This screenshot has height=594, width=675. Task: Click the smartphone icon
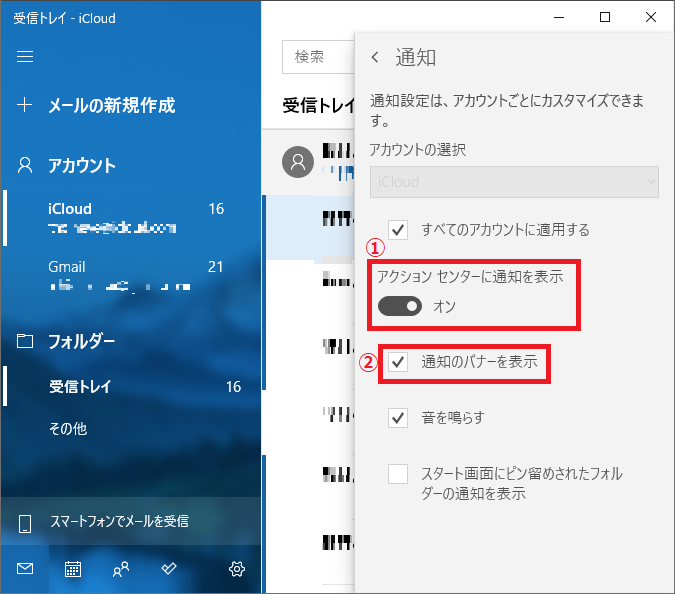point(25,524)
